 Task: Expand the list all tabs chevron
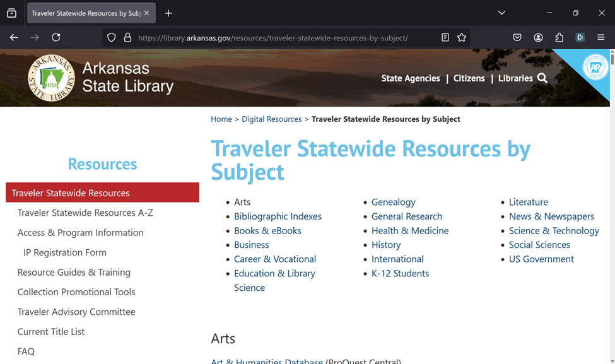pos(501,13)
